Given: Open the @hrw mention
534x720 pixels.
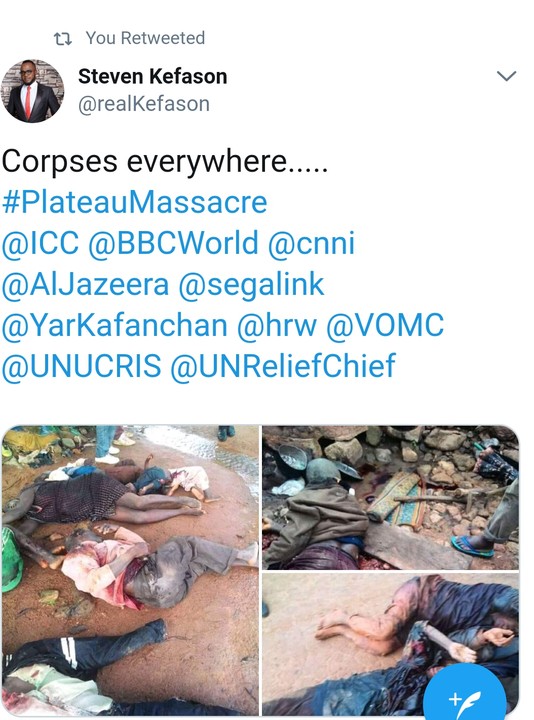Looking at the screenshot, I should point(277,325).
